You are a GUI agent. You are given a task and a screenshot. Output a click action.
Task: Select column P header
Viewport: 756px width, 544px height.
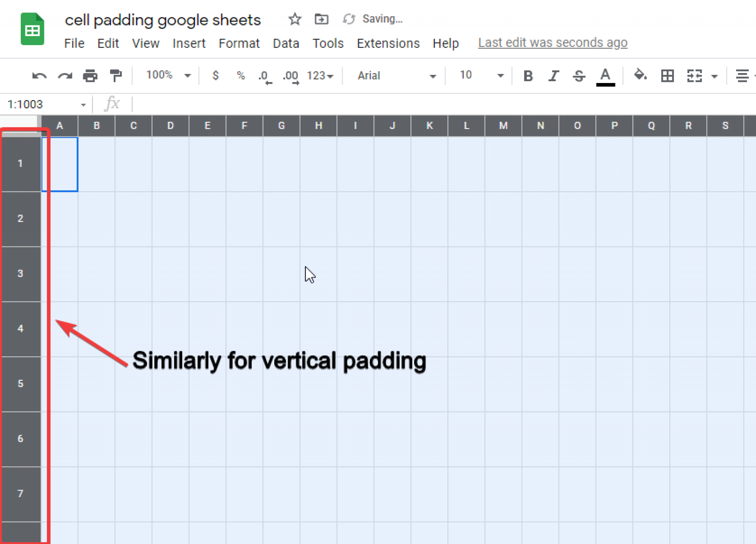614,125
